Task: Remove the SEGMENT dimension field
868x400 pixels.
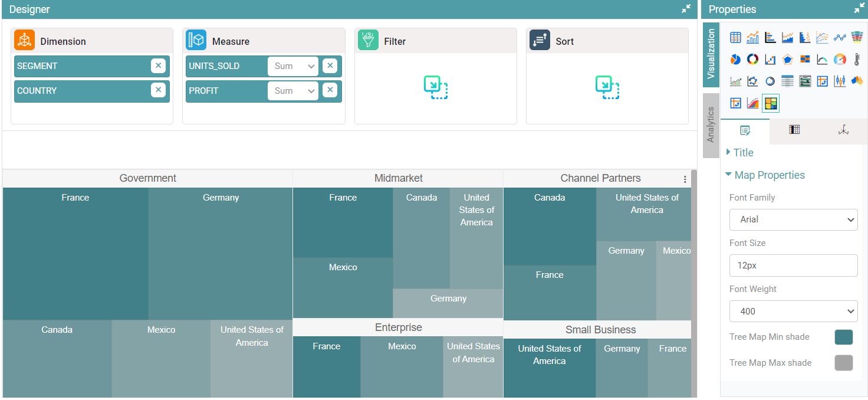Action: point(158,66)
